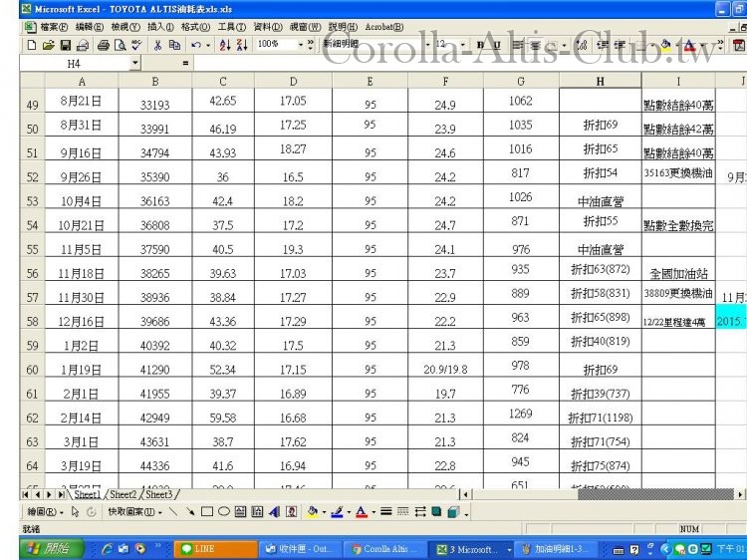The width and height of the screenshot is (747, 560).
Task: Switch to the Sheet3 tab
Action: 158,494
